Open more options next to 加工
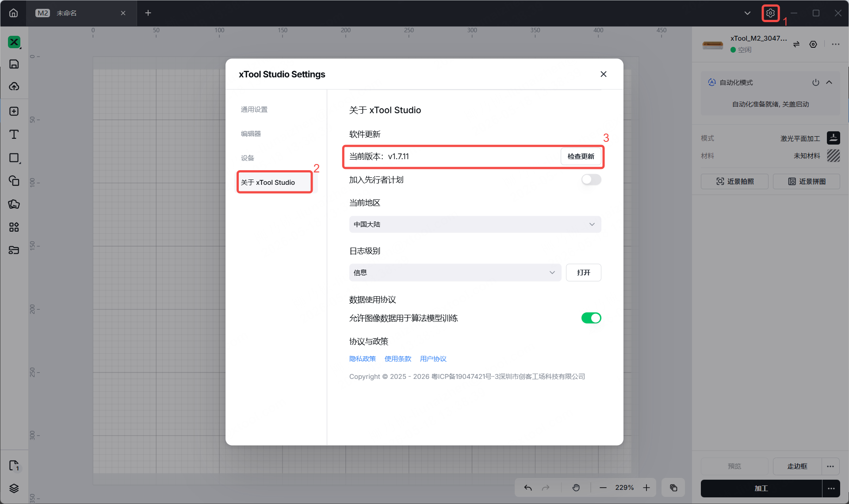The image size is (849, 504). [x=831, y=488]
